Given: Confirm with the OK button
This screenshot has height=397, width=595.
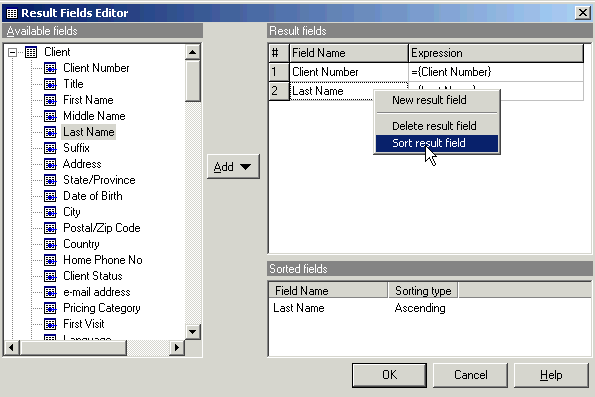Looking at the screenshot, I should pos(389,375).
